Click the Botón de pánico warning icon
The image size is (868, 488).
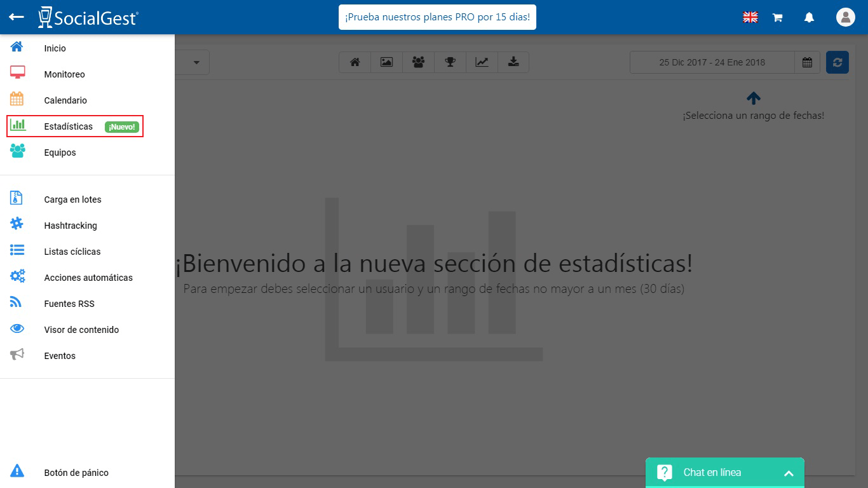(17, 471)
